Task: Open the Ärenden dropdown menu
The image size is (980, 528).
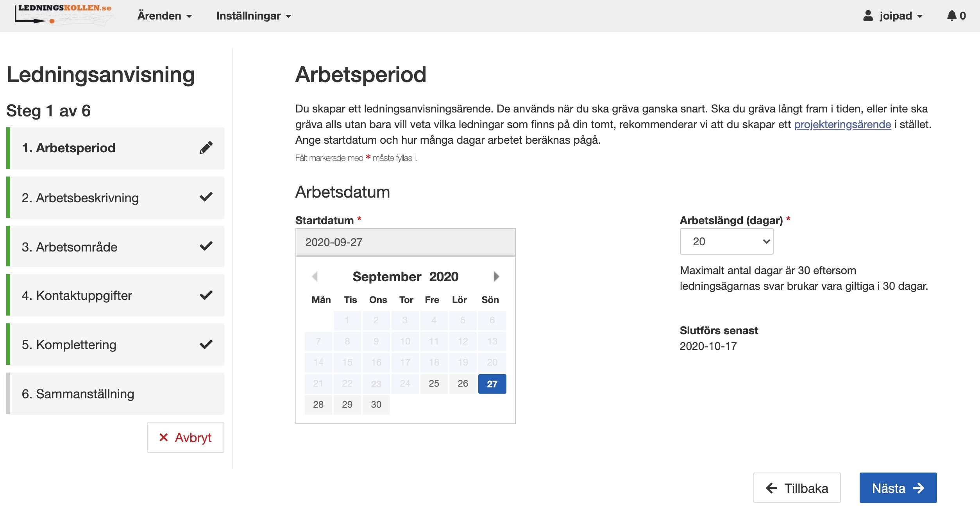Action: [165, 16]
